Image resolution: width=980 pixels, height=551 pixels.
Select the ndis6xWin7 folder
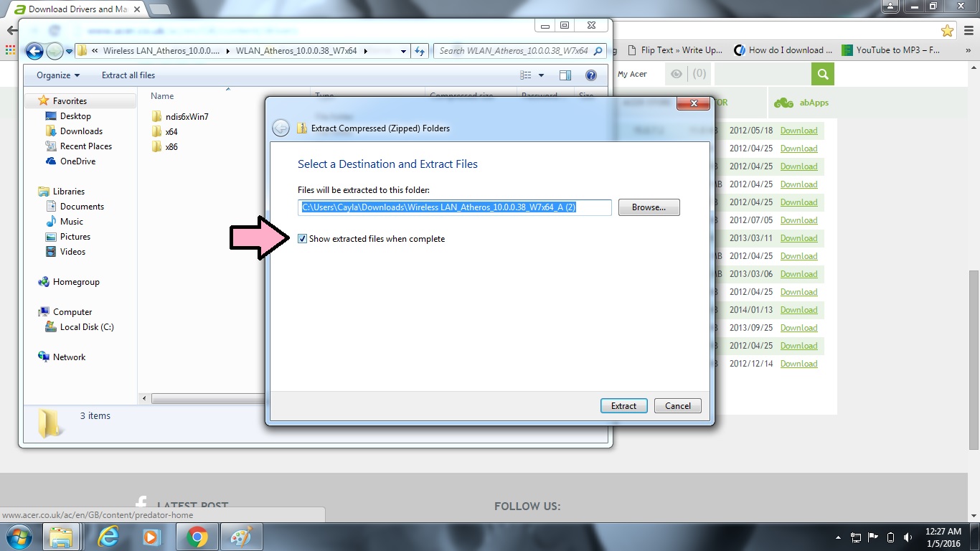click(x=187, y=117)
